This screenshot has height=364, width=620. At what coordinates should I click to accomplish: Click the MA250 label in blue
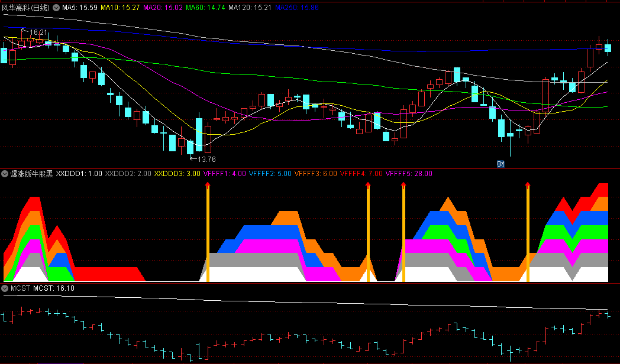point(297,8)
